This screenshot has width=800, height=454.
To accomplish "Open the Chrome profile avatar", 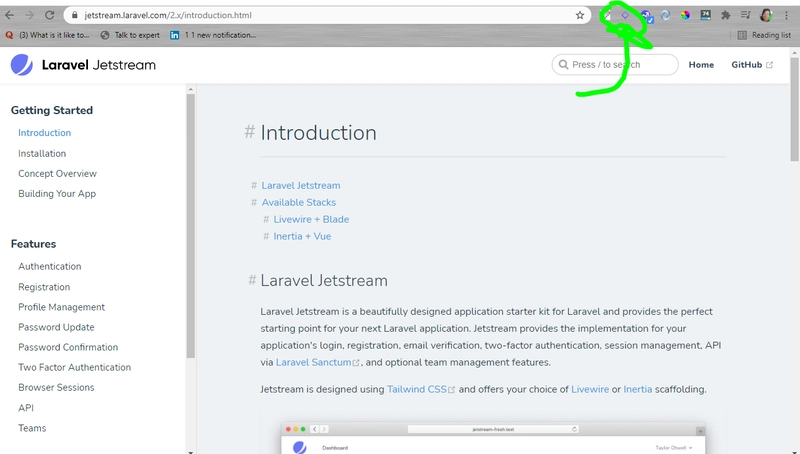I will [766, 15].
